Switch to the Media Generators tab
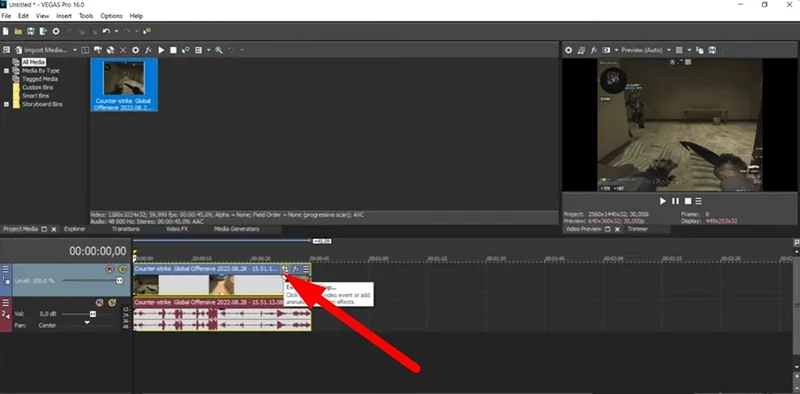Screen dimensions: 800x394 click(x=236, y=229)
